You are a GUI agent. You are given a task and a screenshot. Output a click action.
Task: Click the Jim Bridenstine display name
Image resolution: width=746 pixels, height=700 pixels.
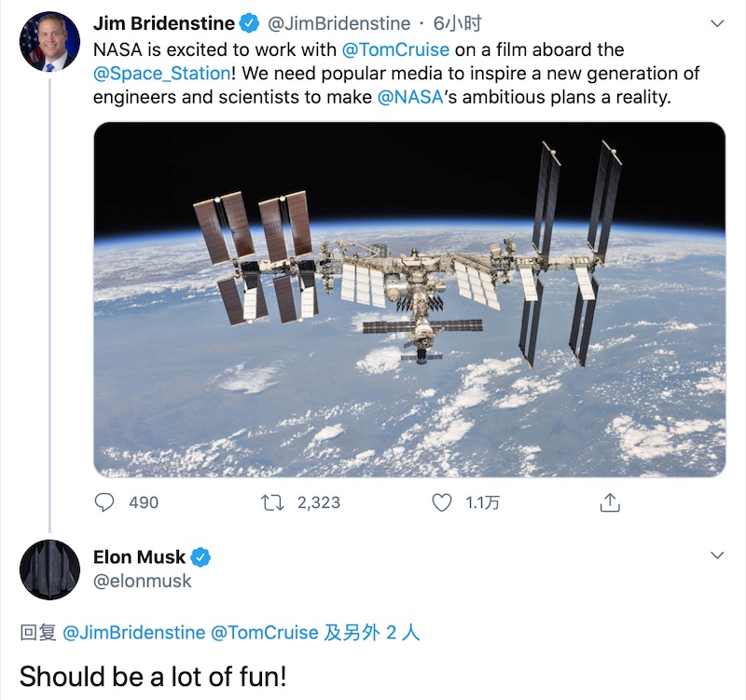(x=163, y=22)
